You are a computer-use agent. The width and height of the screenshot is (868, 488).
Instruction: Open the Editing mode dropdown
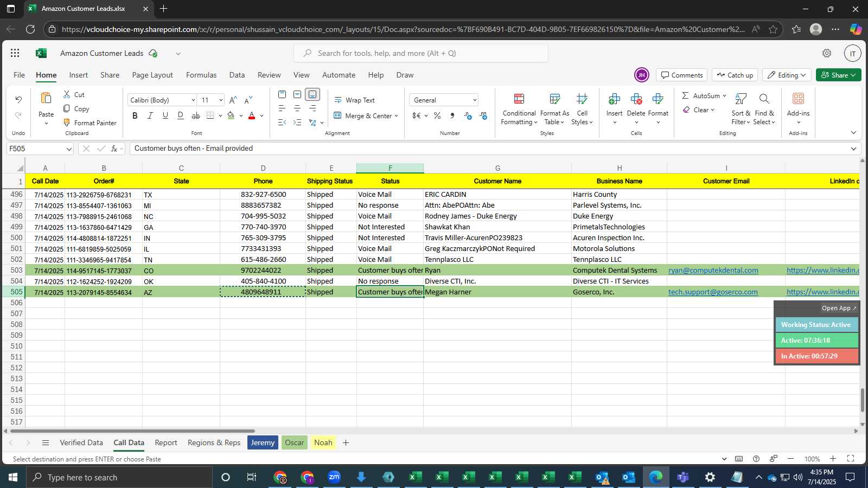(x=787, y=75)
